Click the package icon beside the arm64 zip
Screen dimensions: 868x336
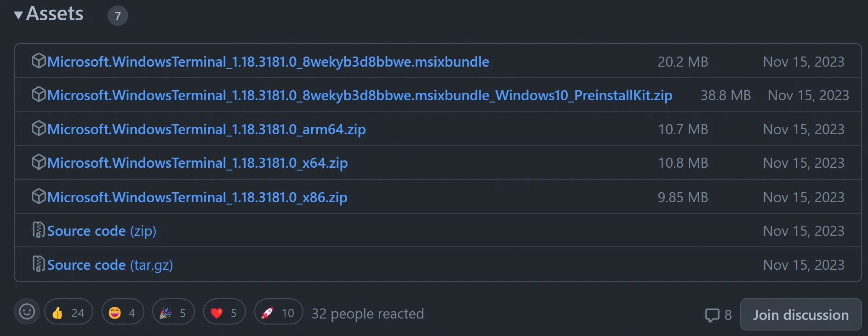tap(39, 128)
